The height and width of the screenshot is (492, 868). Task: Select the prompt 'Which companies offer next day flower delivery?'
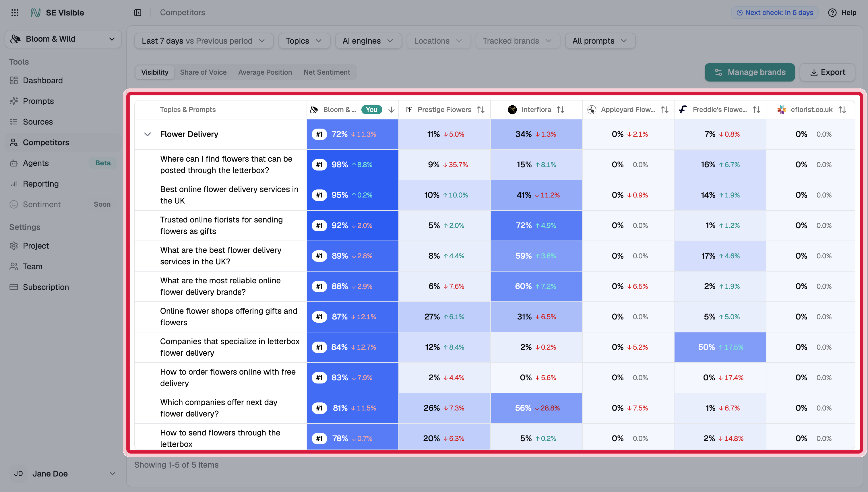pyautogui.click(x=219, y=408)
